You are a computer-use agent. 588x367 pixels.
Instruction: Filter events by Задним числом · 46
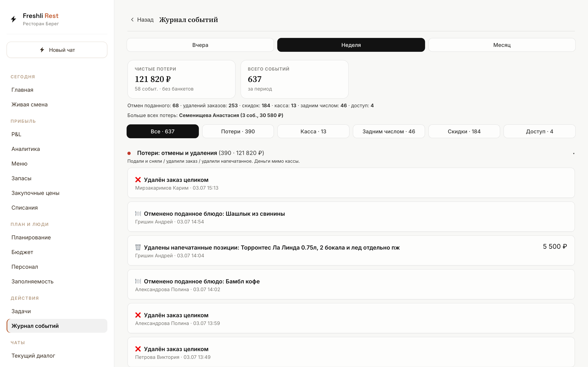pyautogui.click(x=389, y=131)
